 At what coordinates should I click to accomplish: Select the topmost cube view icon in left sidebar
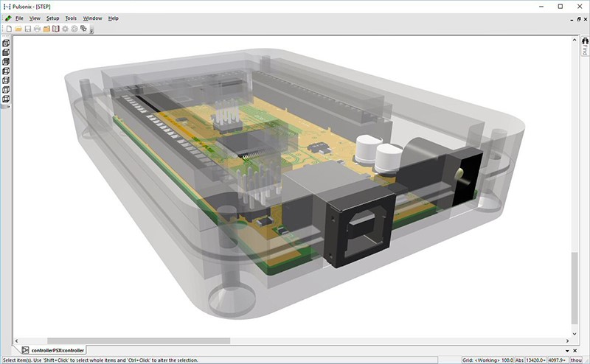pos(6,43)
